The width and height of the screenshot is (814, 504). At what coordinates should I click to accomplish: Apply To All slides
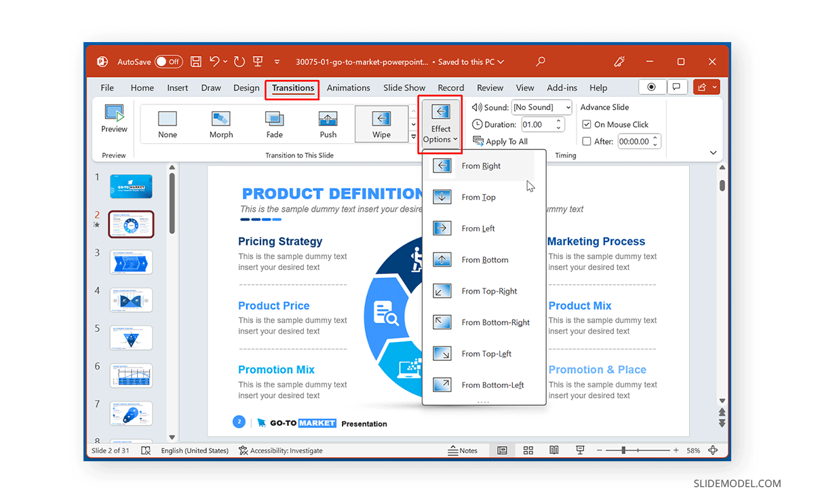click(501, 141)
